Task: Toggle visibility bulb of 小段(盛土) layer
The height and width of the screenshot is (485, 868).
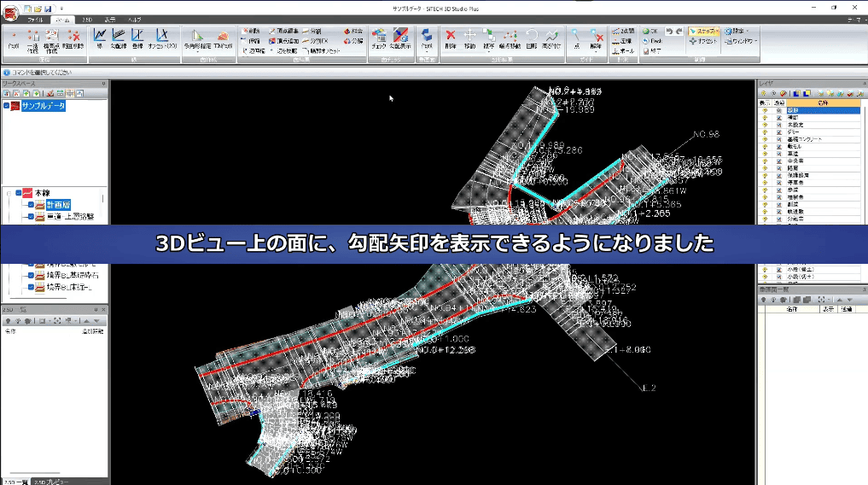Action: (x=765, y=269)
